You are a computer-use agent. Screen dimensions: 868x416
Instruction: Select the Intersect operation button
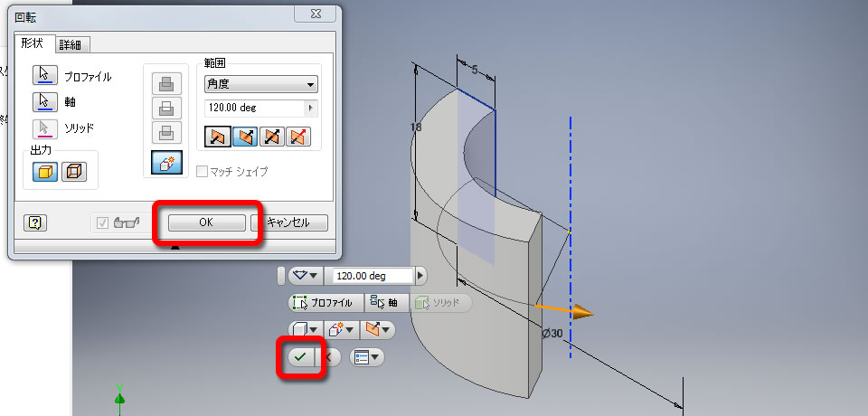coord(166,132)
